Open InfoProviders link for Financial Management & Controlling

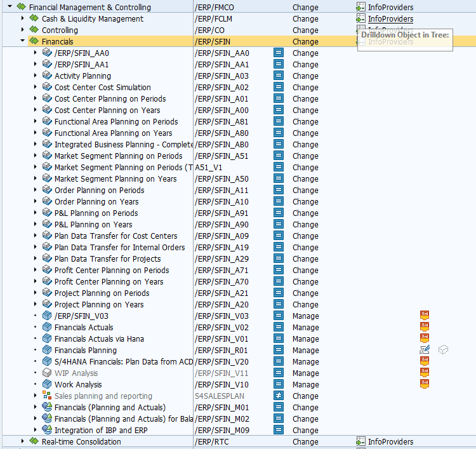[390, 7]
